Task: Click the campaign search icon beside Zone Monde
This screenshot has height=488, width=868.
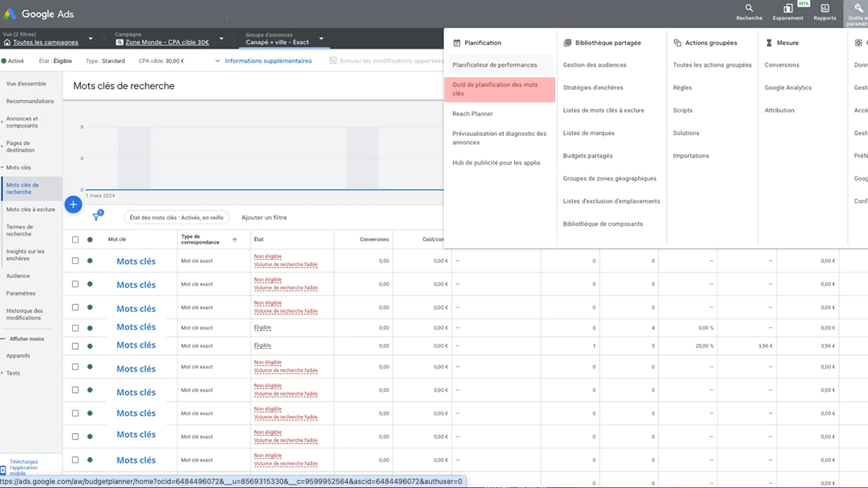Action: coord(120,42)
